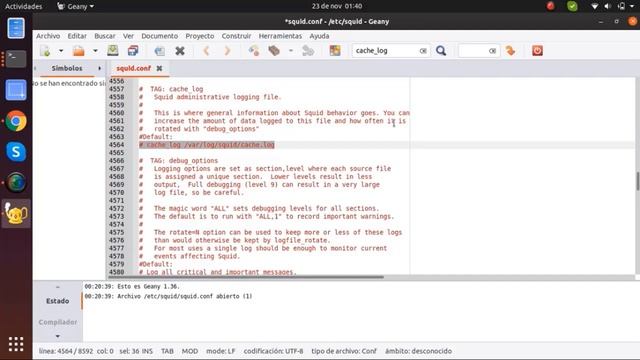Open Terminal from dock
640x360 pixels.
[x=16, y=59]
